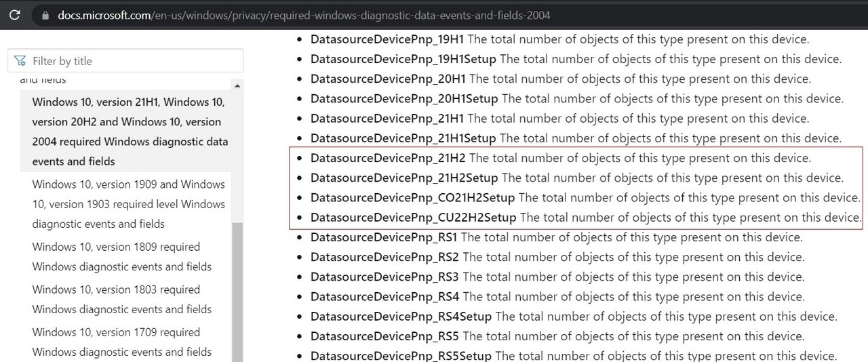Image resolution: width=868 pixels, height=362 pixels.
Task: Click the DatasourceDevicePnp_21H2 field name
Action: (x=388, y=158)
